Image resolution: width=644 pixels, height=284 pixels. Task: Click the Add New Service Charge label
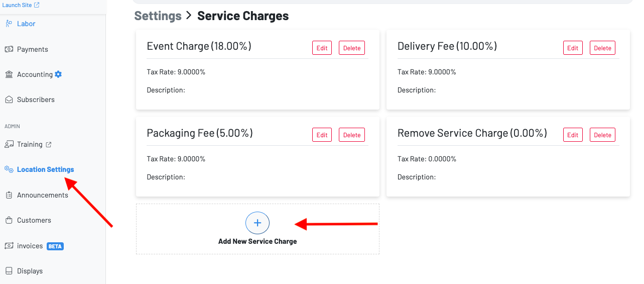pos(257,241)
